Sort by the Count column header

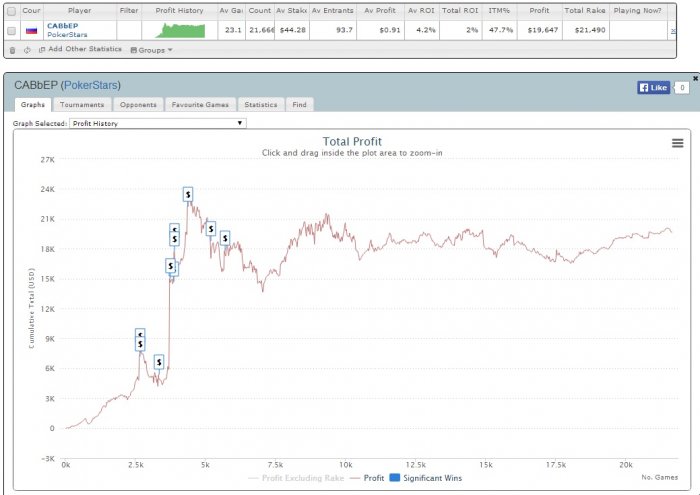point(259,10)
